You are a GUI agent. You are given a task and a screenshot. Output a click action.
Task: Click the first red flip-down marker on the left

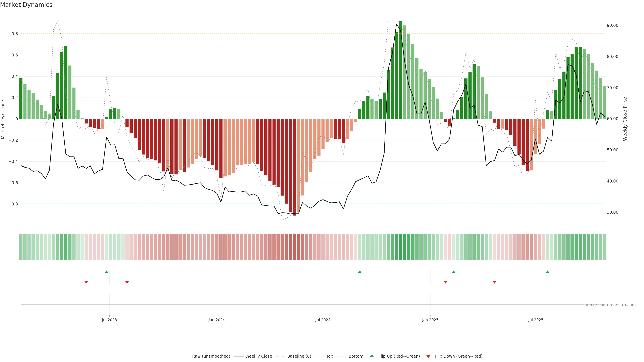coord(86,282)
